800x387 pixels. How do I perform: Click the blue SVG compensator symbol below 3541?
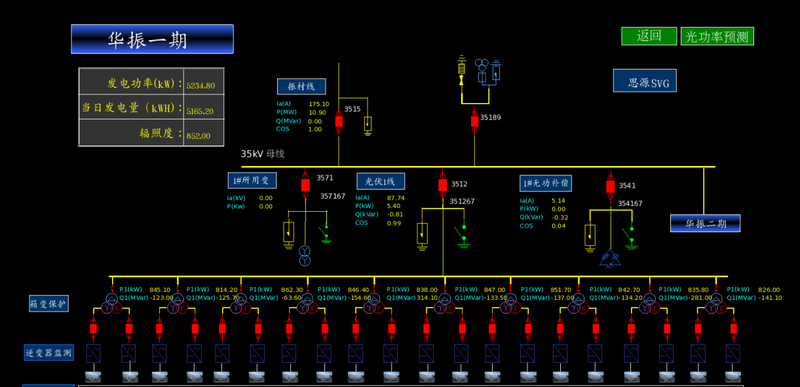[x=609, y=259]
